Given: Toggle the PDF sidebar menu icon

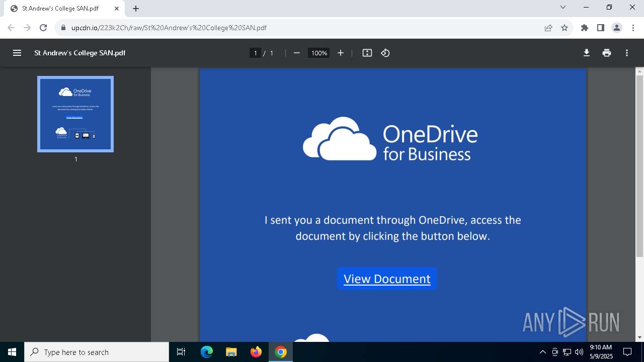Looking at the screenshot, I should (x=17, y=53).
